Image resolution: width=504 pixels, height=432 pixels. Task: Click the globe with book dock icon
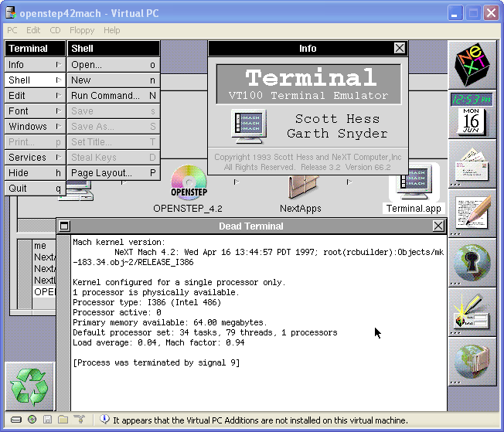pyautogui.click(x=472, y=361)
